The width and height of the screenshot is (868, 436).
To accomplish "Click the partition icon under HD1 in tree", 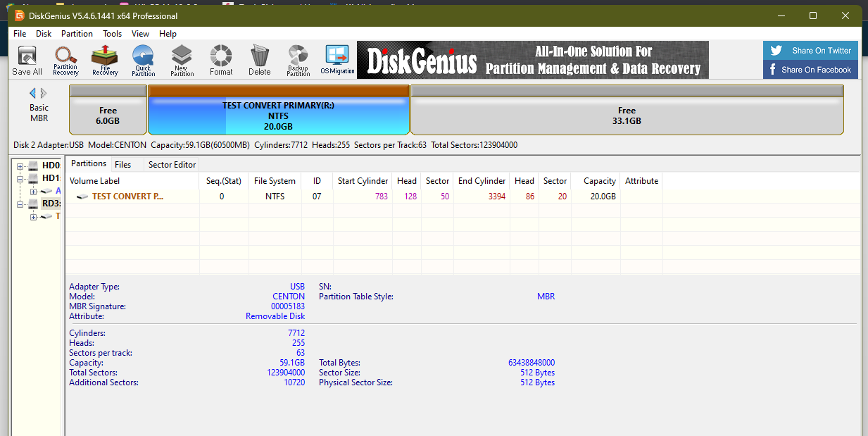I will 46,192.
